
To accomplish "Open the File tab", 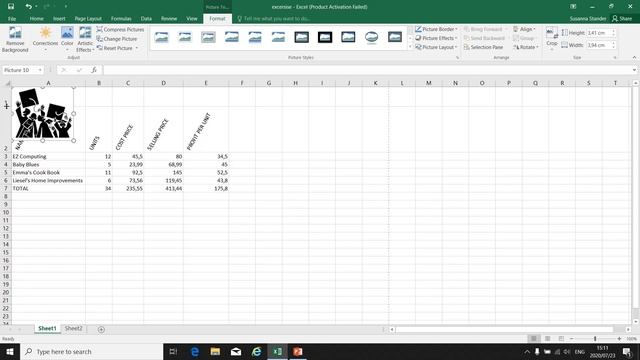I will (12, 19).
